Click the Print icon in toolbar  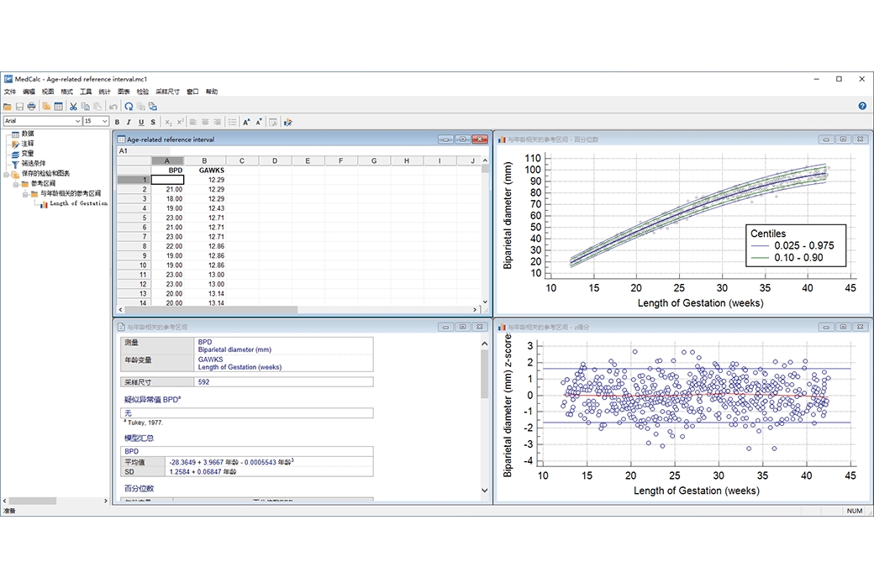tap(31, 107)
